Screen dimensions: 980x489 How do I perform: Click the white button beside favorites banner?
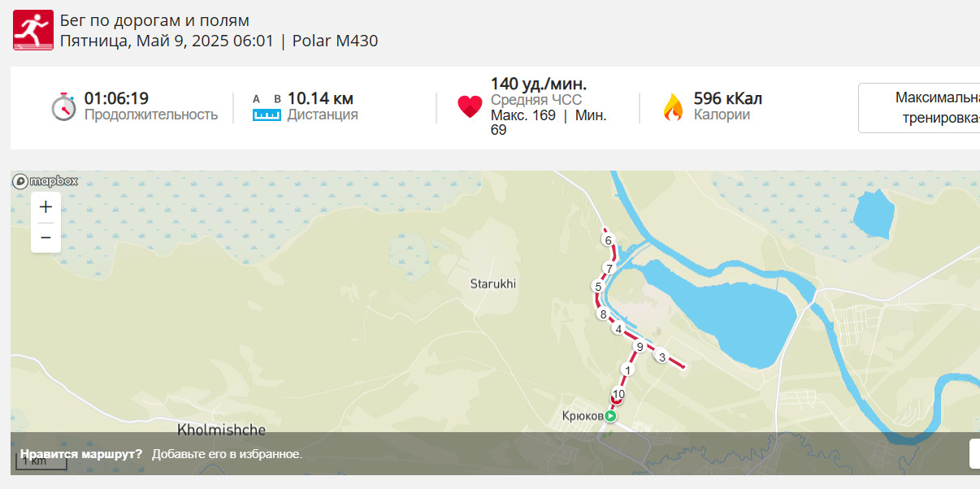[x=974, y=453]
